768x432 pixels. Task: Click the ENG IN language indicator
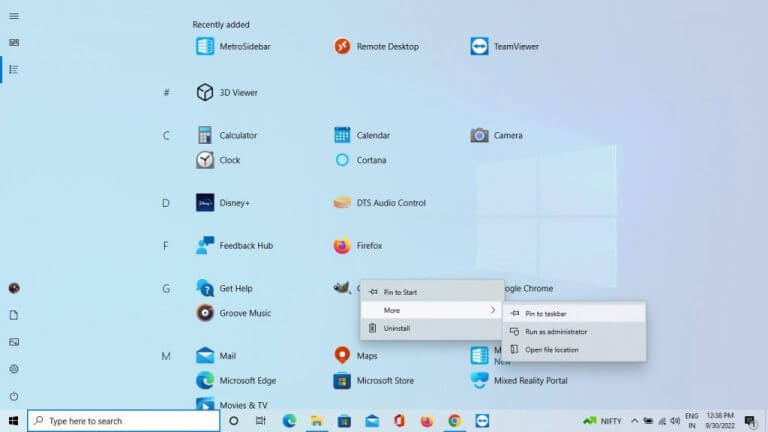692,421
